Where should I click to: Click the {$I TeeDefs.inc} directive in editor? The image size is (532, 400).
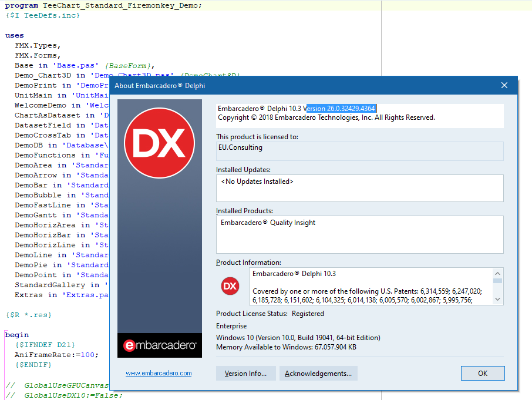tap(42, 15)
